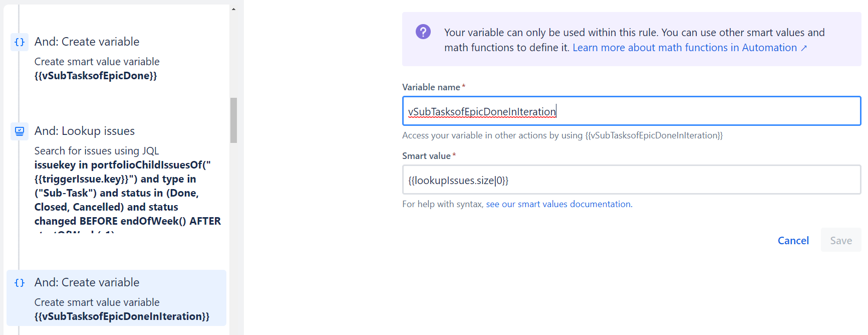Select the "And: Lookup issues" rule step
The width and height of the screenshot is (868, 335).
(84, 131)
